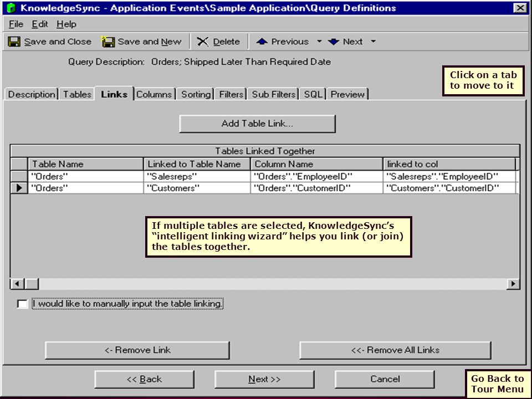Open the Preview tab

click(x=347, y=94)
